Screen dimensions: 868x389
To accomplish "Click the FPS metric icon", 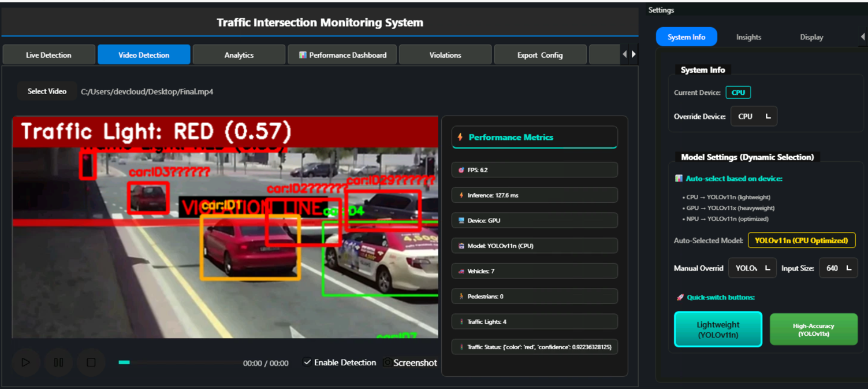I will (x=461, y=170).
